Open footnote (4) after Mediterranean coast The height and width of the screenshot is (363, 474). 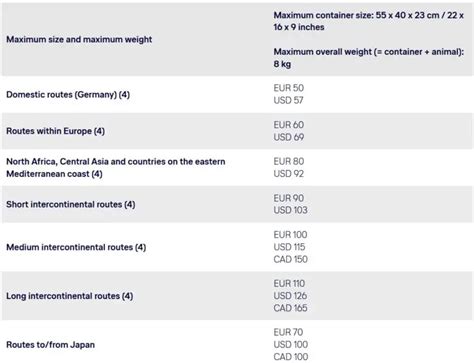tap(97, 174)
